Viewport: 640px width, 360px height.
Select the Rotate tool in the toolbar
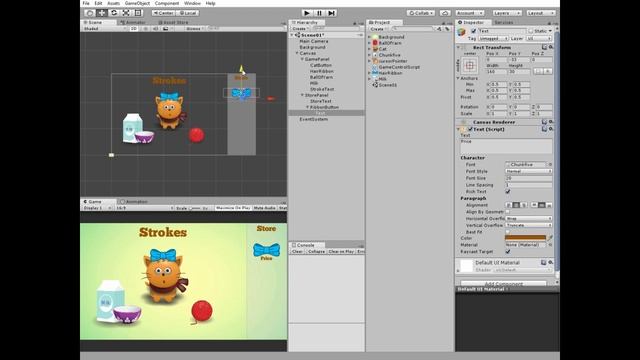[114, 13]
